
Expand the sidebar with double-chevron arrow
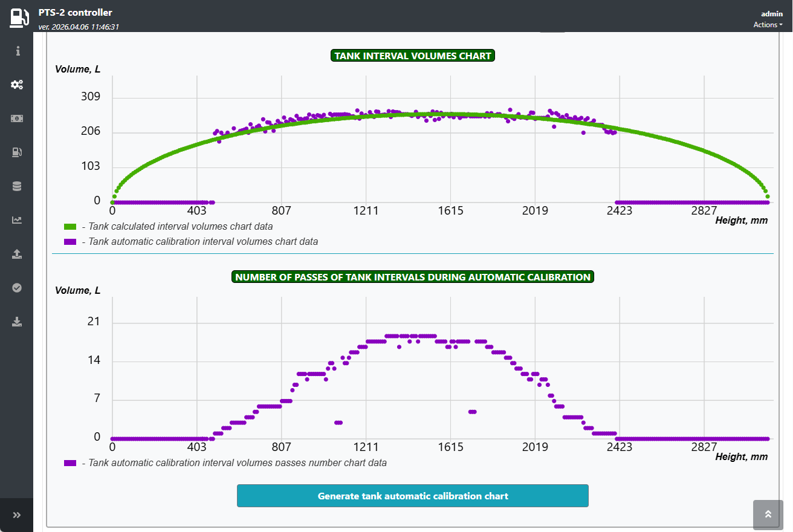[17, 515]
